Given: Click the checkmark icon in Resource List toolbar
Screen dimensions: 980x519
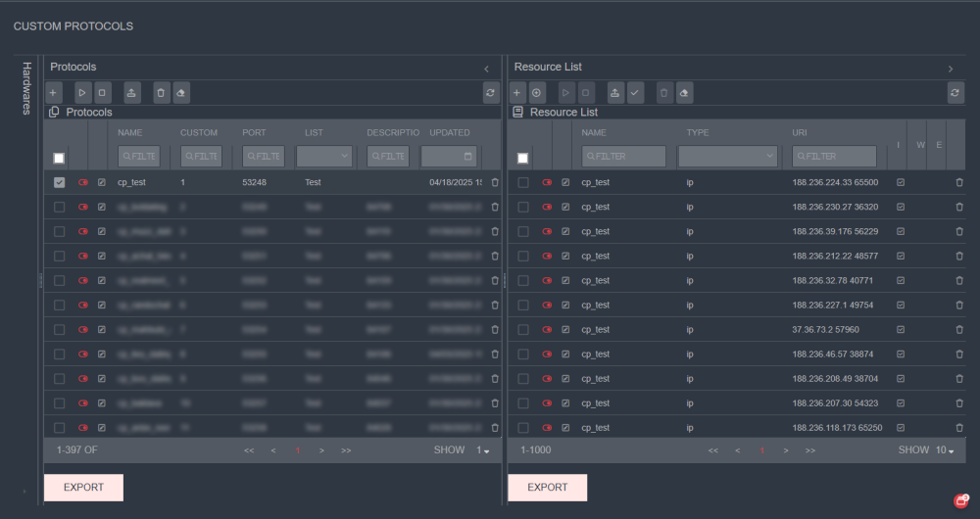Looking at the screenshot, I should [635, 92].
